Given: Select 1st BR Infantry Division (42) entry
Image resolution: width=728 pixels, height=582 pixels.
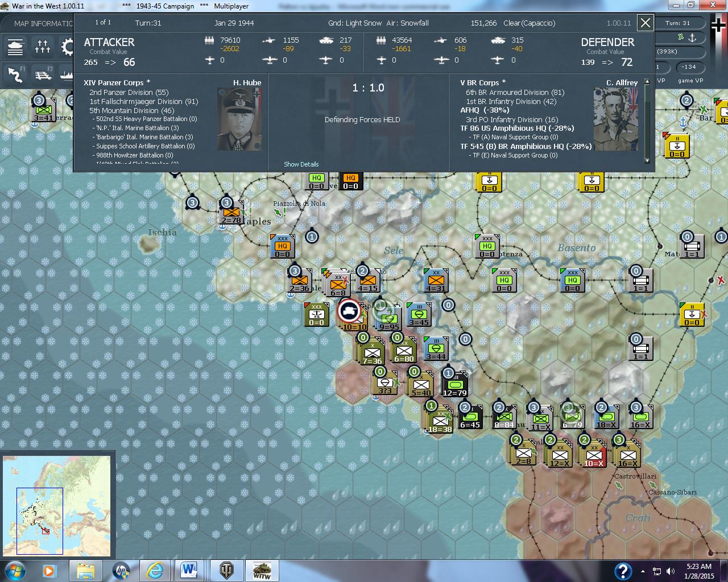Looking at the screenshot, I should pos(511,102).
